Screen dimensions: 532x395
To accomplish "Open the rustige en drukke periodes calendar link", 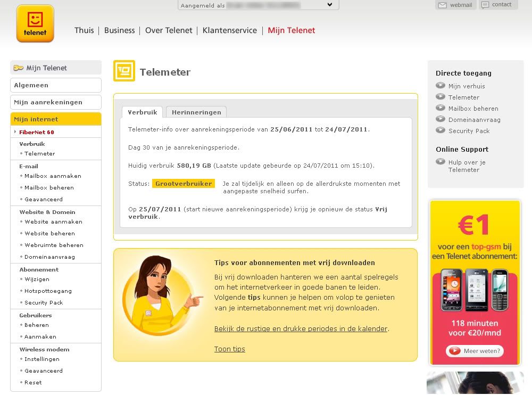I will [301, 329].
